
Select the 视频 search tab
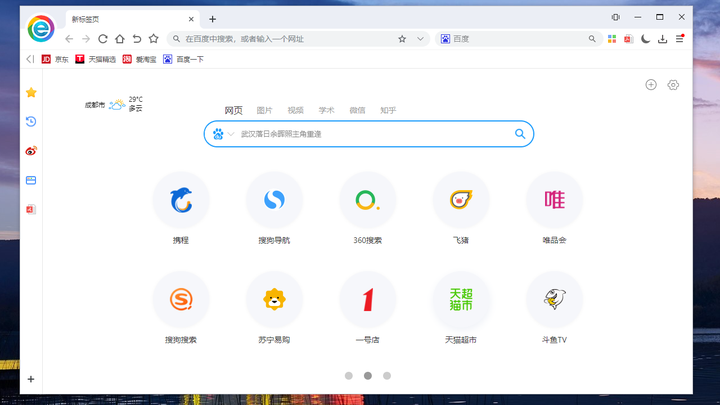pyautogui.click(x=295, y=110)
